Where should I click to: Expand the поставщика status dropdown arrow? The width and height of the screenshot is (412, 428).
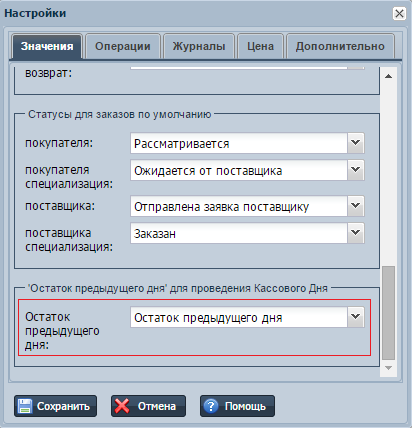point(356,206)
